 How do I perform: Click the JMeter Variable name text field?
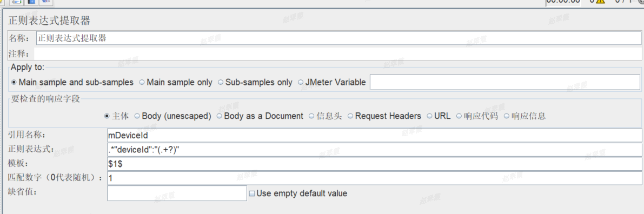[x=505, y=82]
